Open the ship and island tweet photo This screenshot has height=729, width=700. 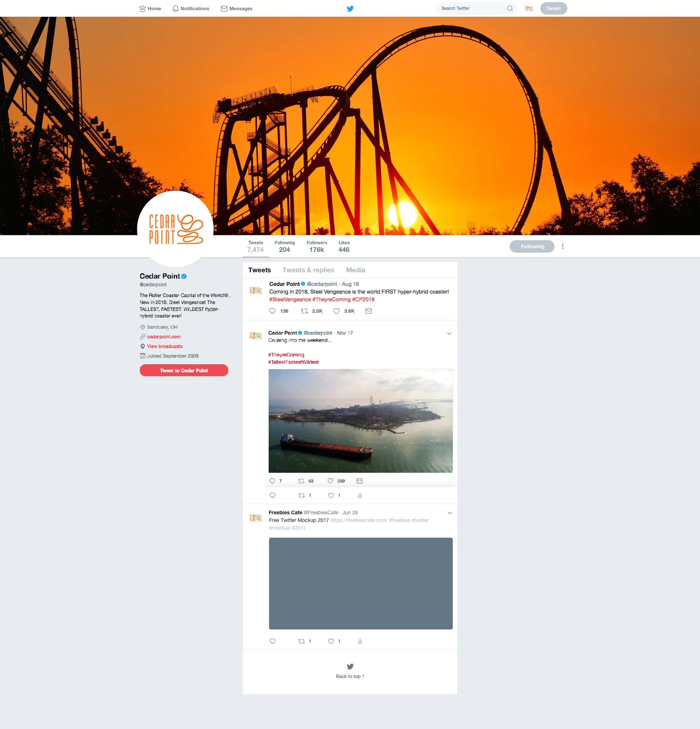click(x=361, y=421)
